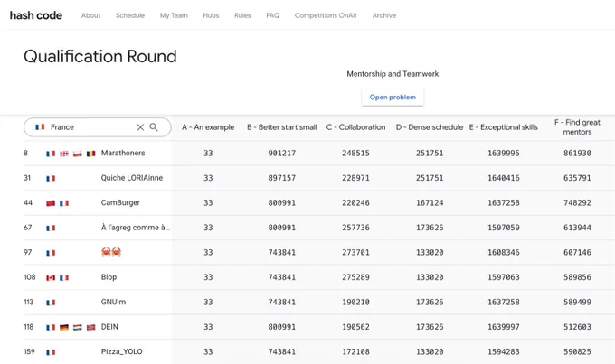Select the Quiche LORIAinne team name

132,178
